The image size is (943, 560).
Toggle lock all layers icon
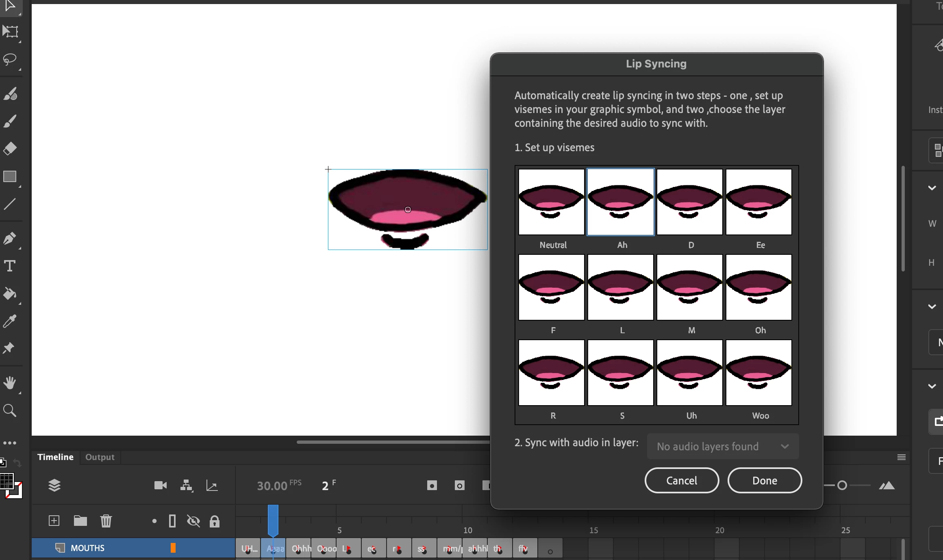click(215, 521)
